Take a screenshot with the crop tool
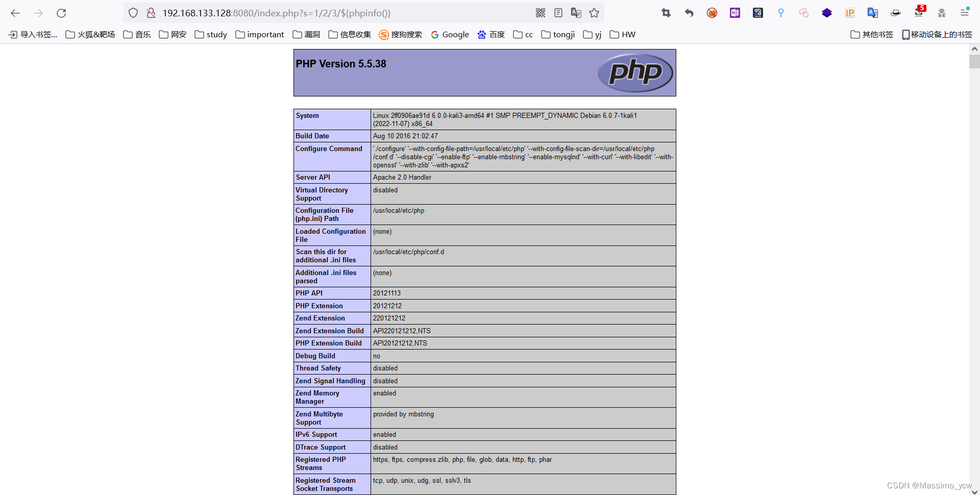980x495 pixels. pyautogui.click(x=666, y=13)
